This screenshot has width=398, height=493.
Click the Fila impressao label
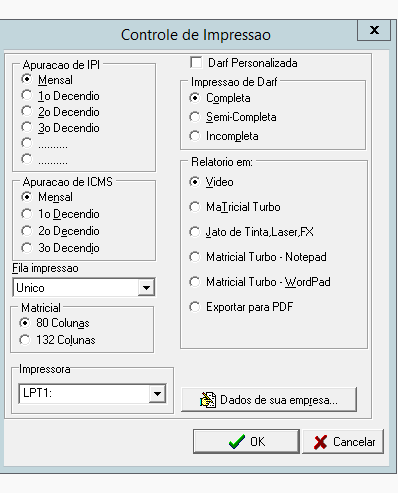(45, 268)
